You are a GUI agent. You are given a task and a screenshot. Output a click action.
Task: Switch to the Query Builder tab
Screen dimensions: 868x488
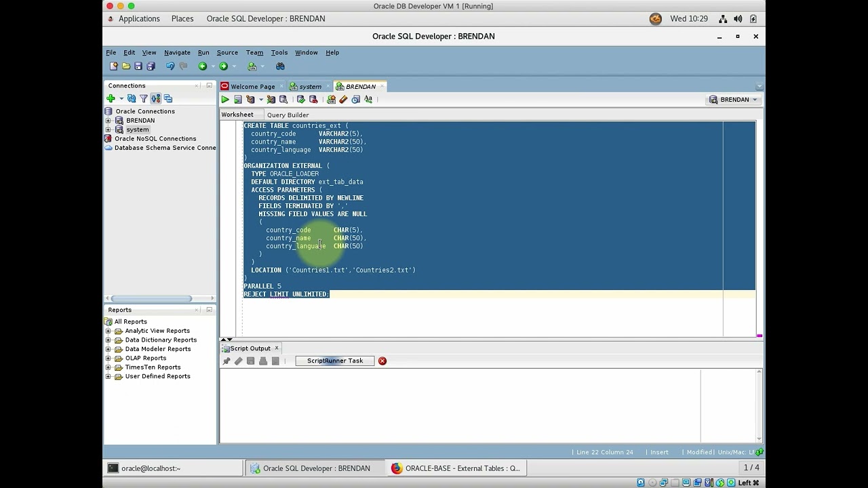click(288, 115)
